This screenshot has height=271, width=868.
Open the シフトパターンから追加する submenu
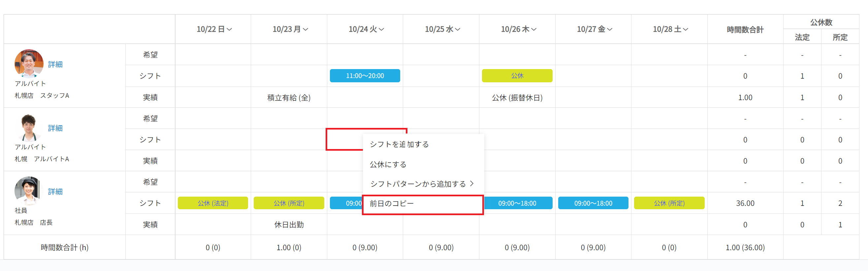tap(422, 184)
